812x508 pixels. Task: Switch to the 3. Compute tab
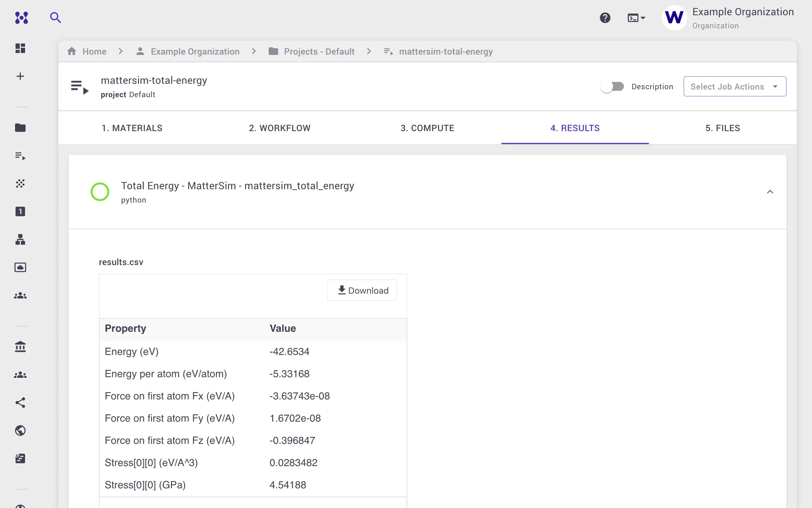(428, 128)
